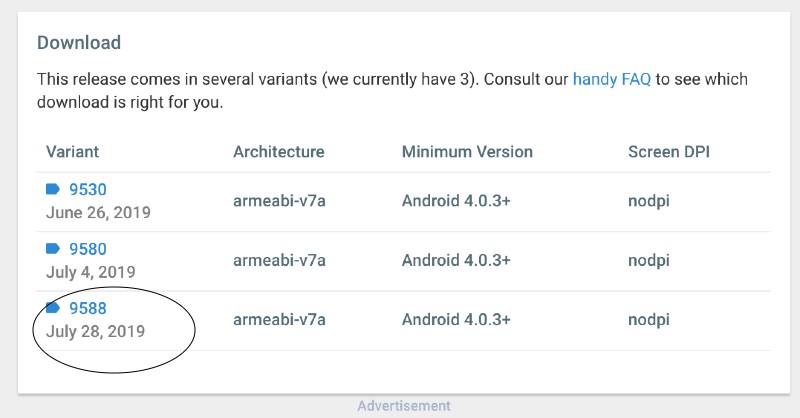Select the July 28, 2019 date text
Screen dimensions: 800x418
tap(95, 331)
